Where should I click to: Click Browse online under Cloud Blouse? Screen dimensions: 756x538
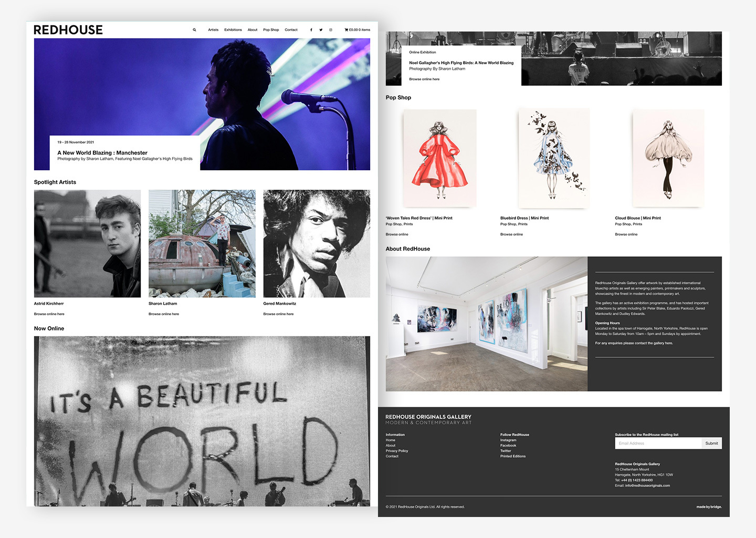click(x=626, y=234)
